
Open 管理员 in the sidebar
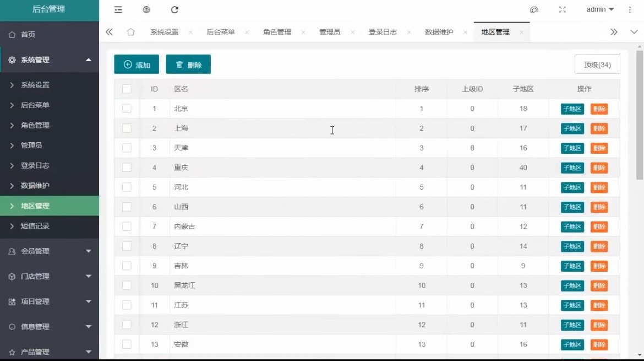(50, 146)
